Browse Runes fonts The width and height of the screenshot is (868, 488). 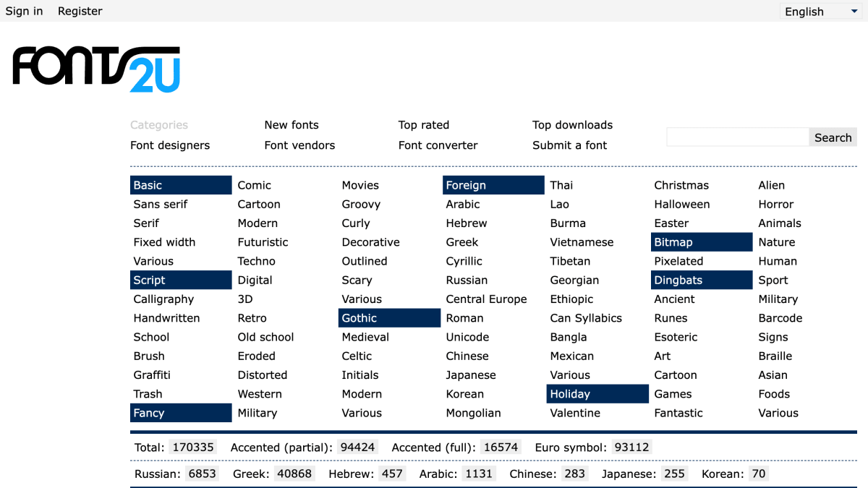(671, 318)
